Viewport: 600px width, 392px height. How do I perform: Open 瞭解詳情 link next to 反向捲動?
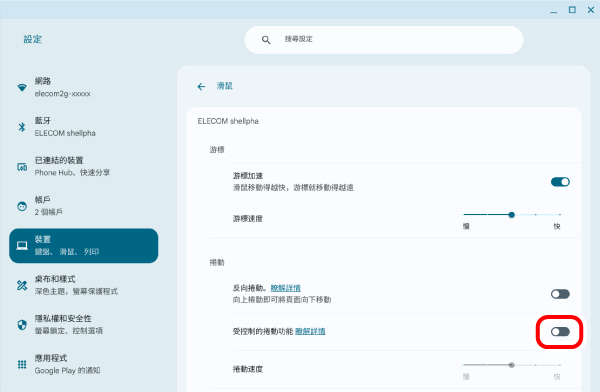[x=285, y=288]
